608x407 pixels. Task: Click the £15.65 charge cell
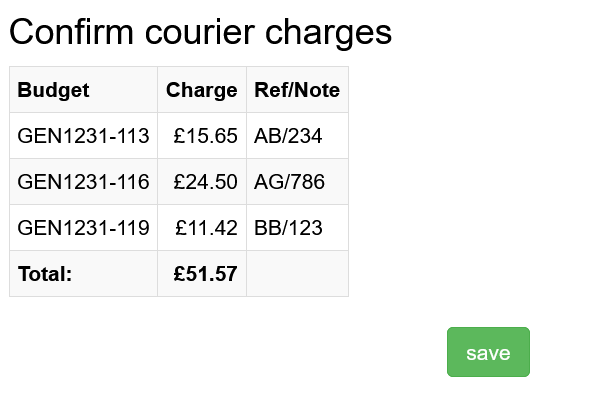205,136
